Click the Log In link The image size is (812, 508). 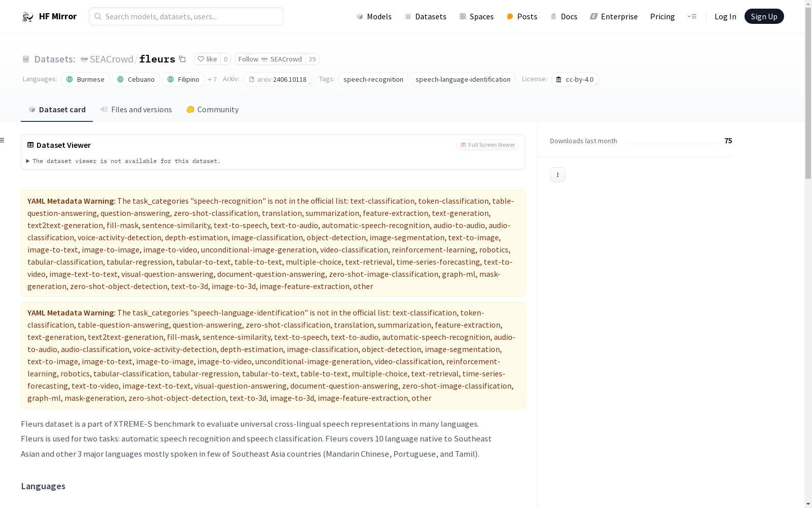click(725, 16)
